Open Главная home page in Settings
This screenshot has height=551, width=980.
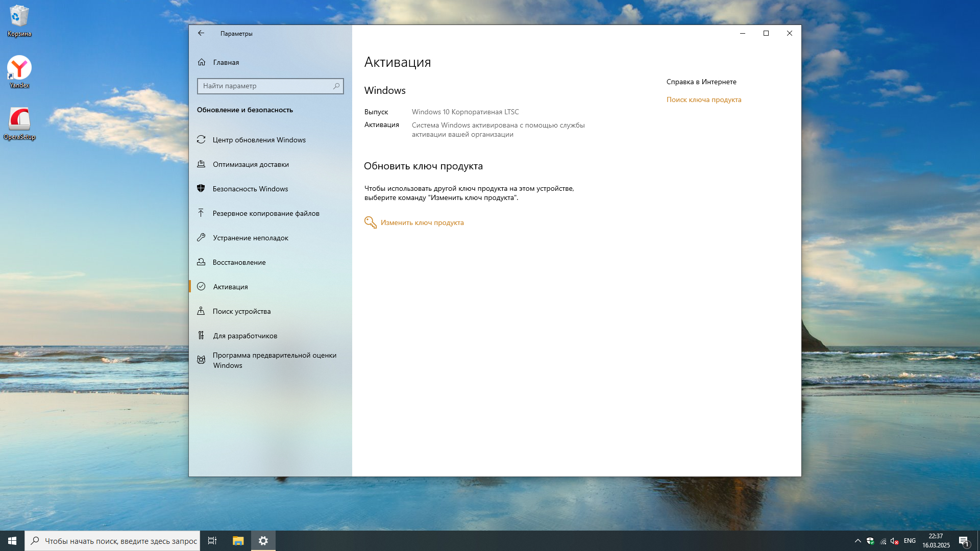tap(226, 62)
